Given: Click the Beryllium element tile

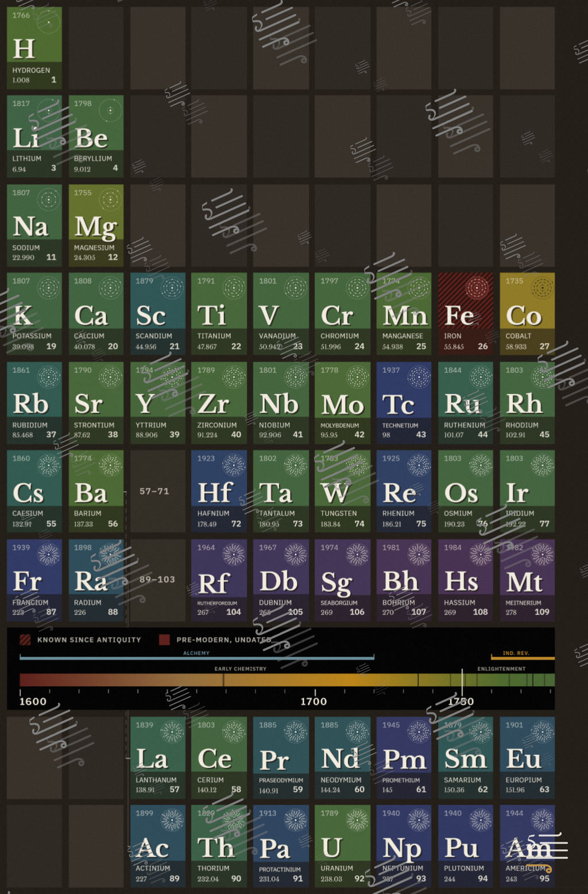Looking at the screenshot, I should [96, 136].
